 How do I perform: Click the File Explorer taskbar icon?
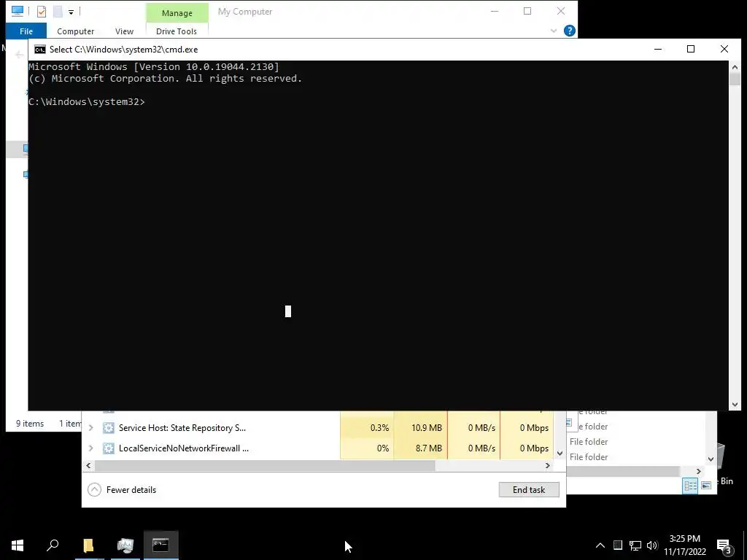pos(88,545)
